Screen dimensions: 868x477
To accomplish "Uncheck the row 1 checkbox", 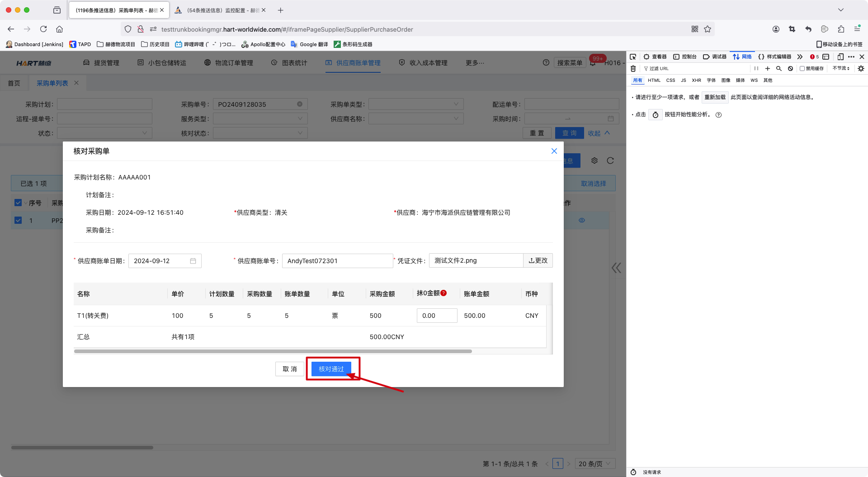I will 18,220.
